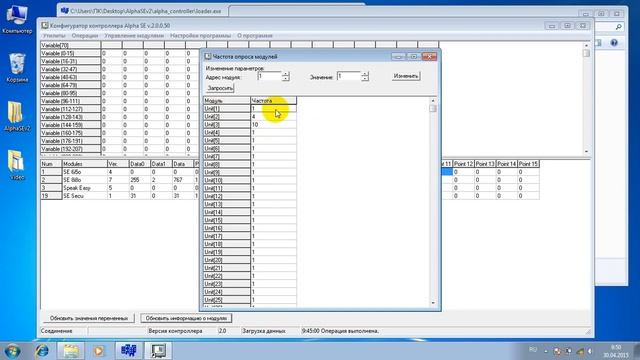Click Операция выполнена status bar message

pyautogui.click(x=340, y=331)
